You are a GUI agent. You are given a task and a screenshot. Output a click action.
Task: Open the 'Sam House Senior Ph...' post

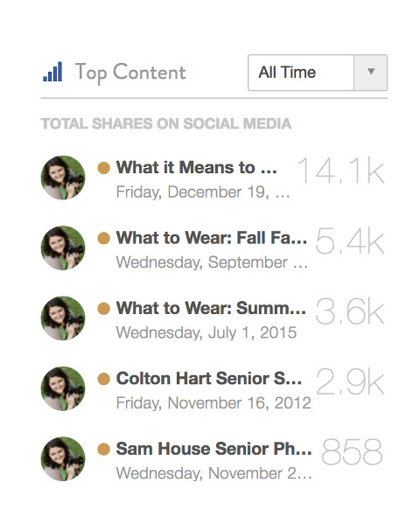214,449
